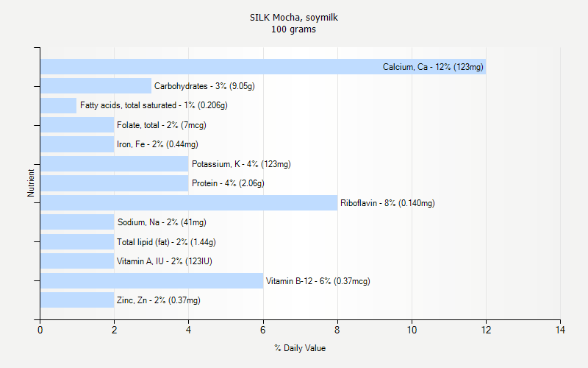Click the Total lipid blue bar
The width and height of the screenshot is (588, 368).
[77, 242]
